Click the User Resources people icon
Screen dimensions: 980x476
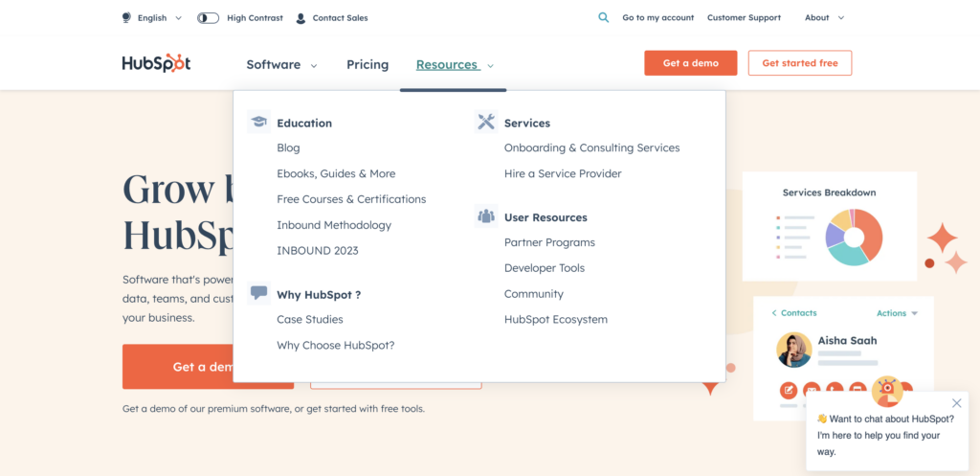tap(486, 216)
